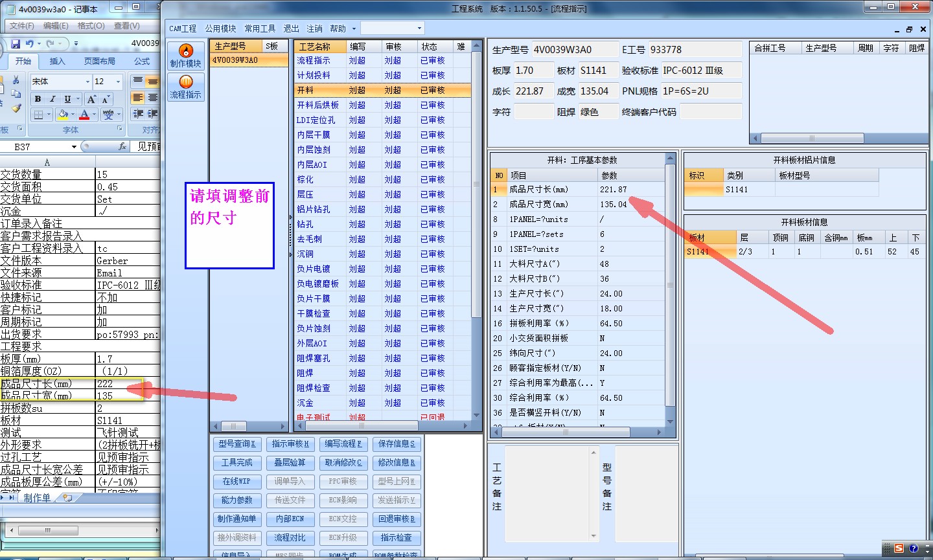
Task: Open the Excel font color dropdown arrow
Action: click(93, 115)
